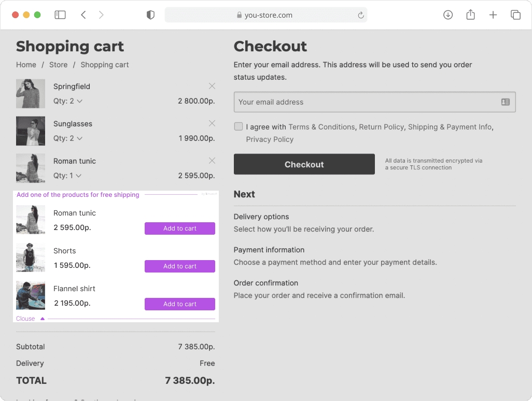Open the Sunglasses quantity dropdown
The height and width of the screenshot is (401, 532).
click(68, 138)
